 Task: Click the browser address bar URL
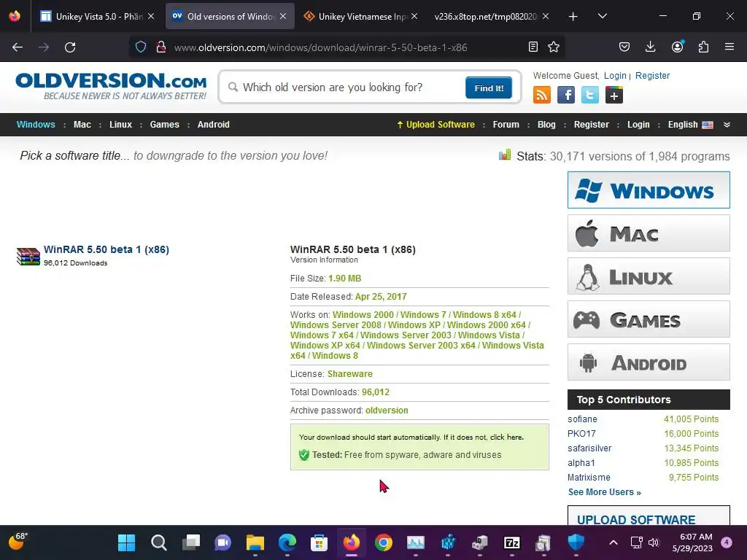[320, 47]
